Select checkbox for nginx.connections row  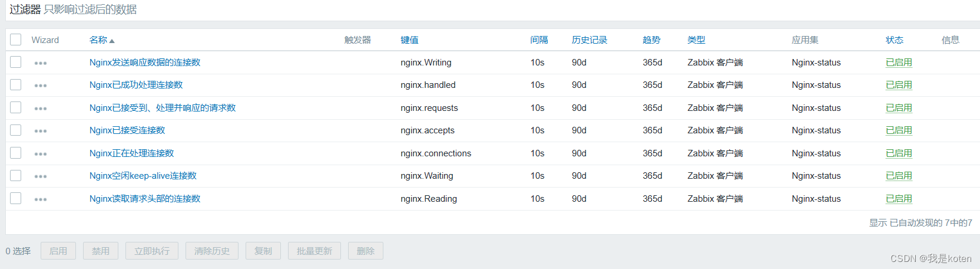[16, 153]
